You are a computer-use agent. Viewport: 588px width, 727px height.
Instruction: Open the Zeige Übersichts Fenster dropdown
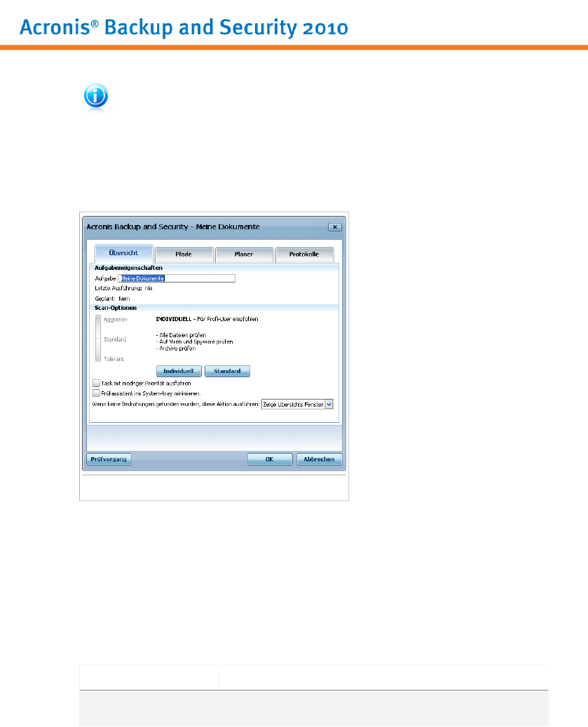pos(297,405)
